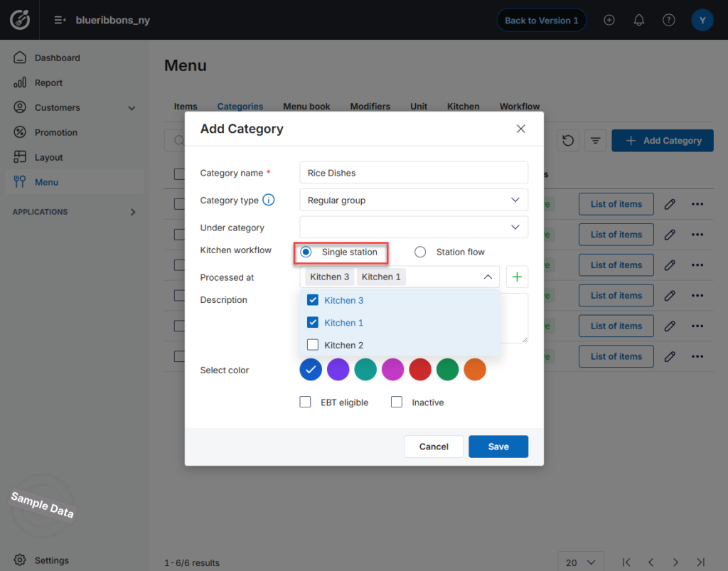Click green plus icon beside Processed at
Viewport: 728px width, 571px height.
coord(517,277)
